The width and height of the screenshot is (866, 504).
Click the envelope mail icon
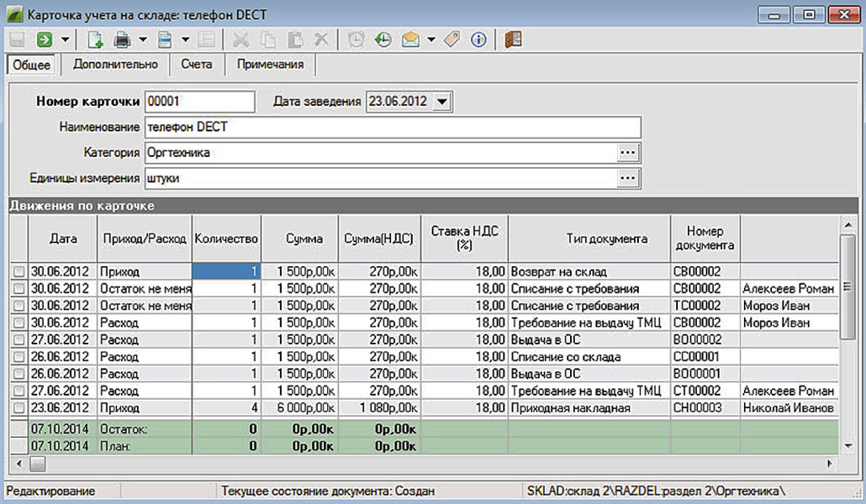pyautogui.click(x=410, y=39)
